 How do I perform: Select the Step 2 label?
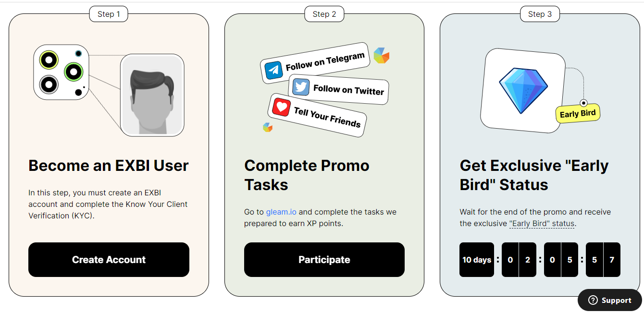pos(324,14)
